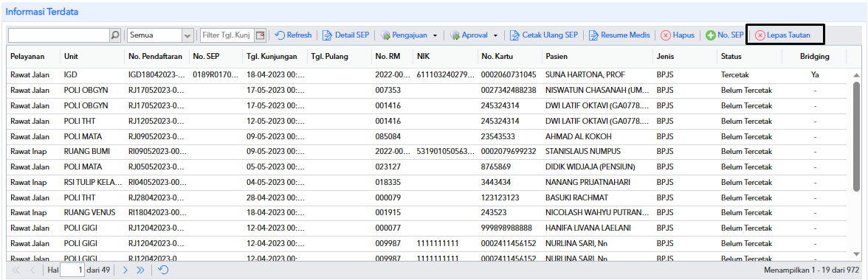Click card number 0027342488238
This screenshot has height=280, width=868.
point(509,90)
